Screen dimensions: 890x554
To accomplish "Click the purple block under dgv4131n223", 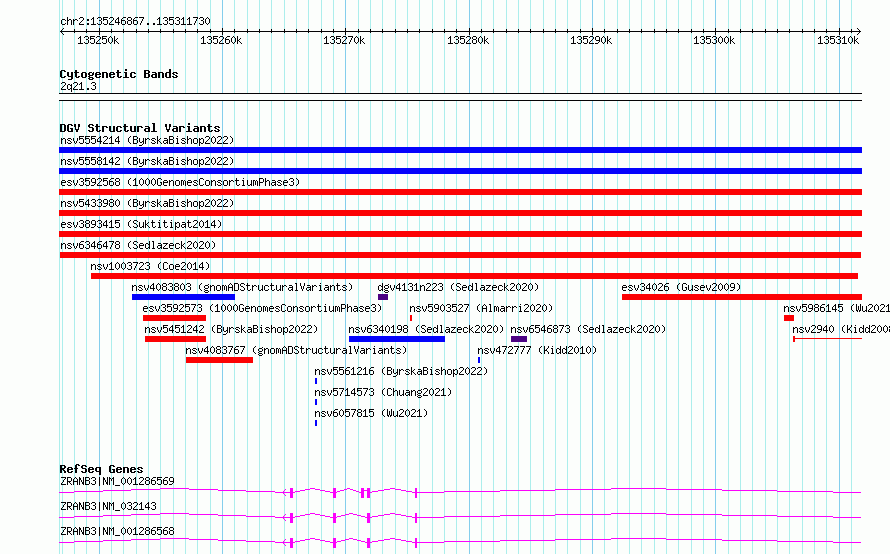I will click(x=383, y=297).
